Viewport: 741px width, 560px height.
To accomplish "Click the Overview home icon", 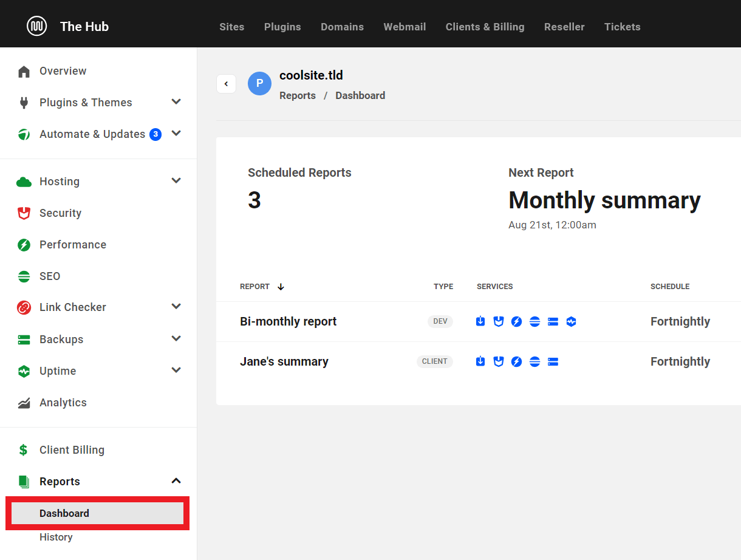I will [x=24, y=72].
